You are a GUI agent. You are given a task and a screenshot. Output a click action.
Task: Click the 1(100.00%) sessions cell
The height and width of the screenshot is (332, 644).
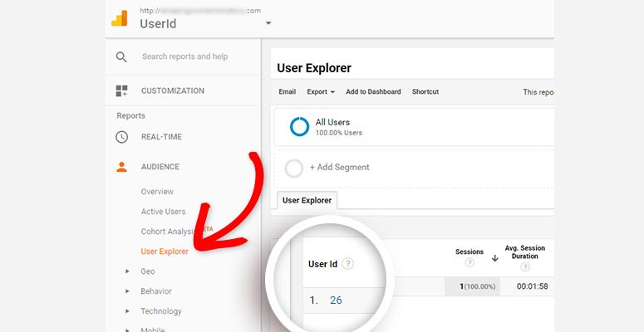click(472, 286)
